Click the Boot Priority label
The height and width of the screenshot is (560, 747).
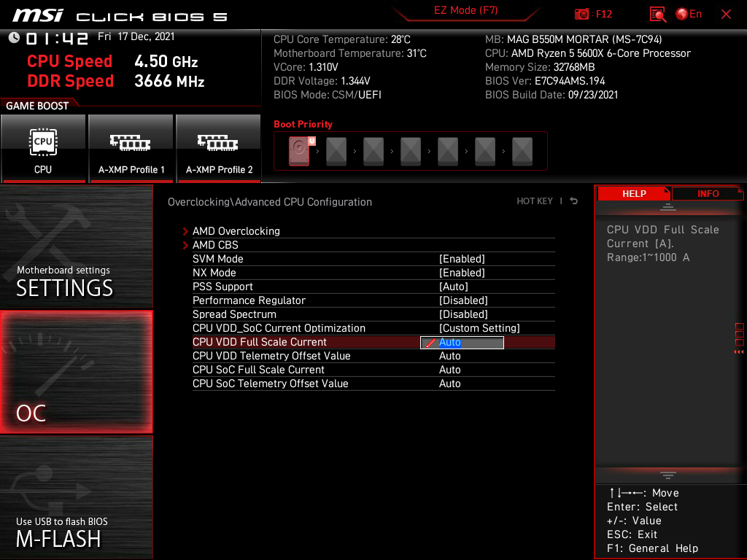(303, 124)
